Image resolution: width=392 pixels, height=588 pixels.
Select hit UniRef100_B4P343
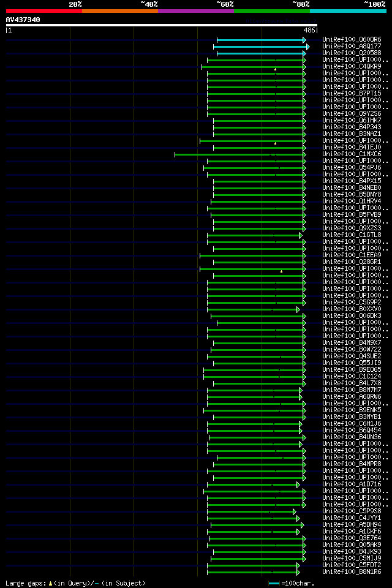[x=352, y=127]
